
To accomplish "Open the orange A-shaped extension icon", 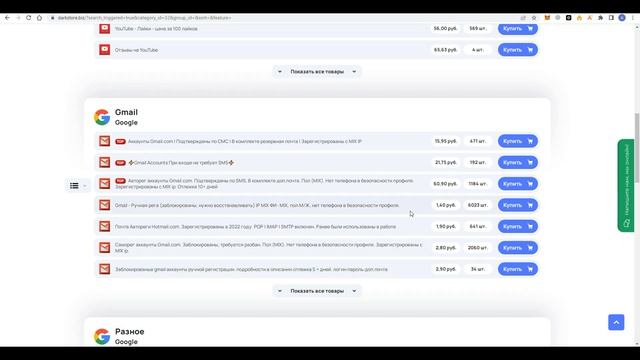I will click(x=589, y=18).
